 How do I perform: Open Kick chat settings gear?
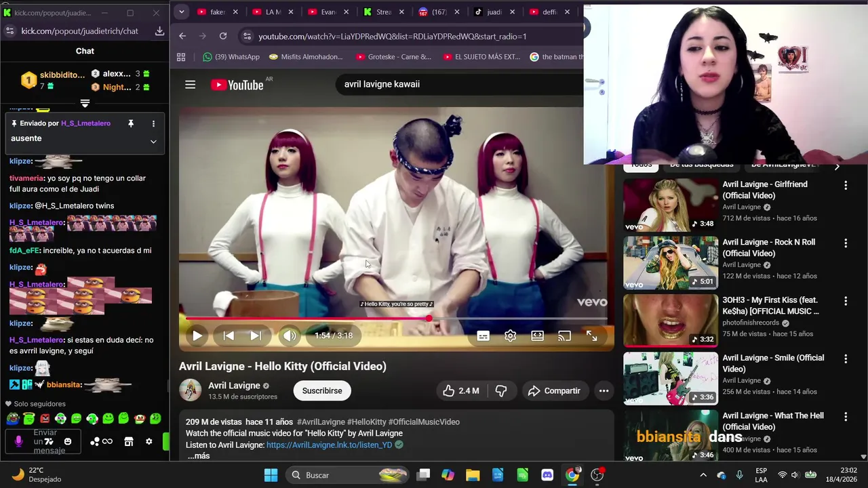[x=149, y=441]
